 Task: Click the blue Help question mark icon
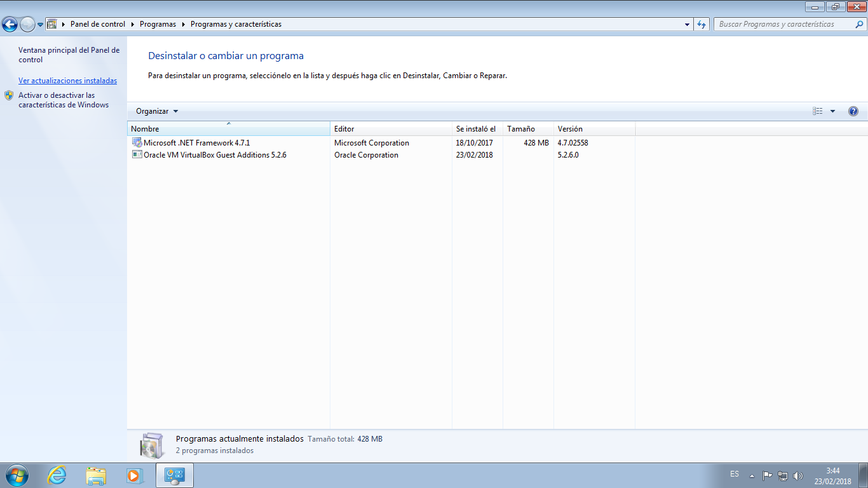pyautogui.click(x=853, y=111)
